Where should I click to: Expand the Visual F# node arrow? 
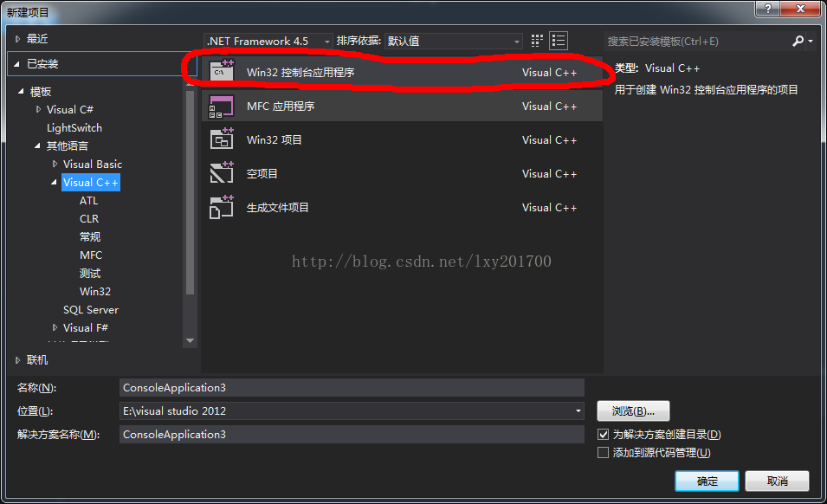pyautogui.click(x=55, y=327)
